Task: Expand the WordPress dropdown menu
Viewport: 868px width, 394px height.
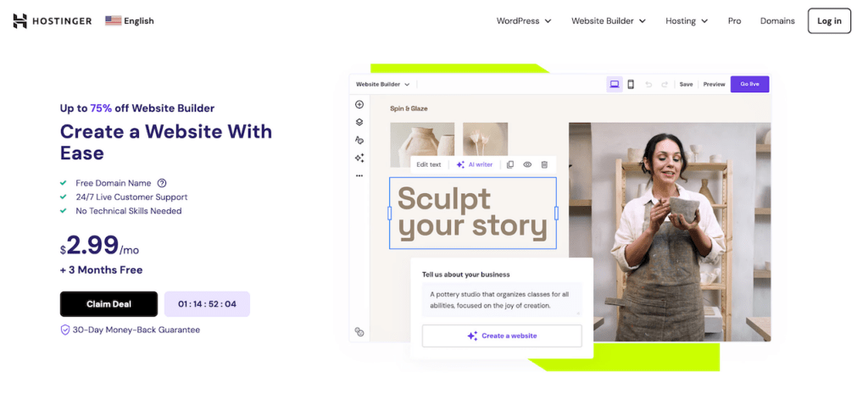Action: (524, 21)
